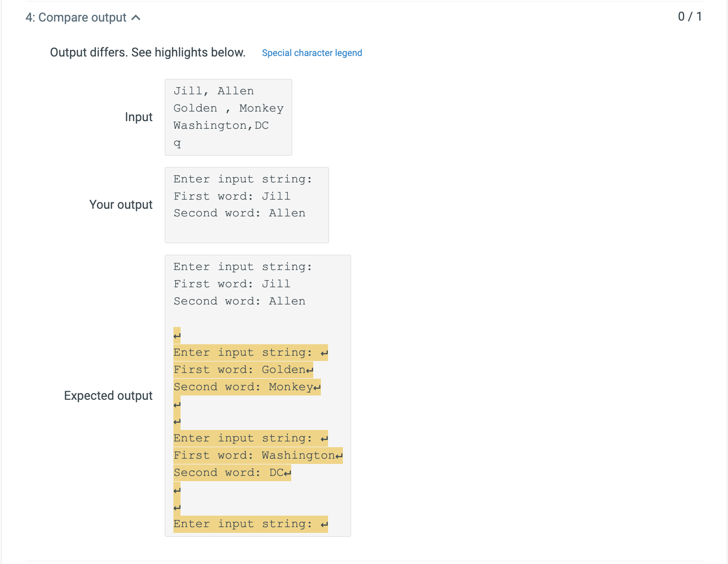Viewport: 728px width, 564px height.
Task: Click the return arrow after 'First word: Golden'
Action: tap(309, 370)
